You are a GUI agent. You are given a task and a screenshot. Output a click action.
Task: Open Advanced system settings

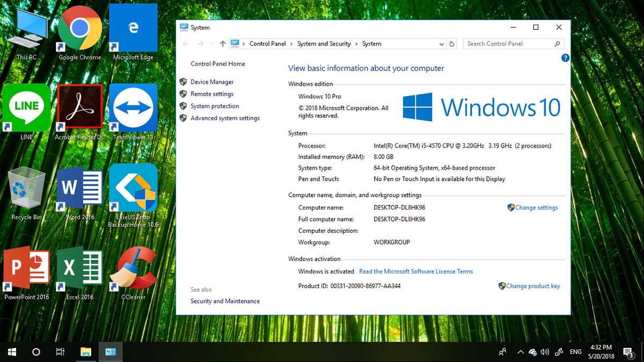[x=225, y=118]
